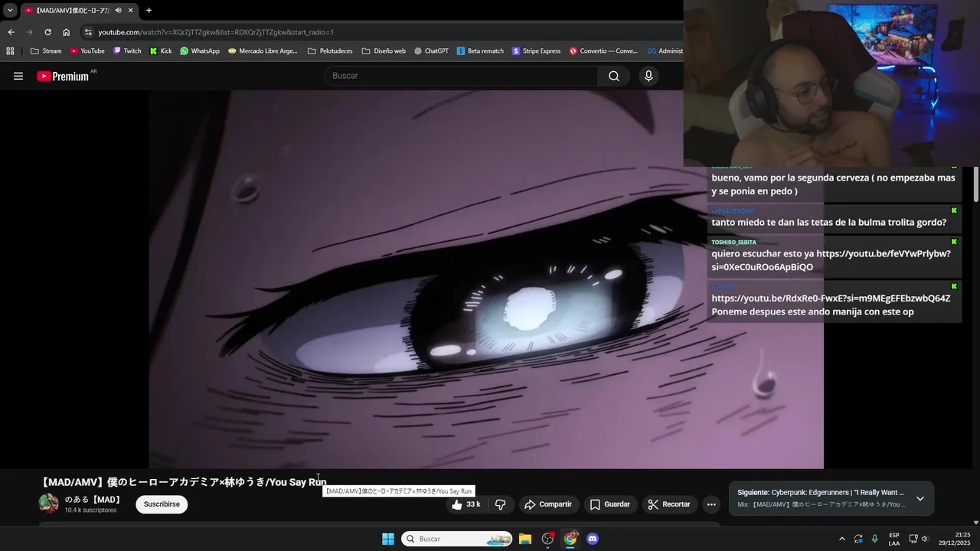
Task: Open the volume speaker tray icon
Action: click(925, 539)
